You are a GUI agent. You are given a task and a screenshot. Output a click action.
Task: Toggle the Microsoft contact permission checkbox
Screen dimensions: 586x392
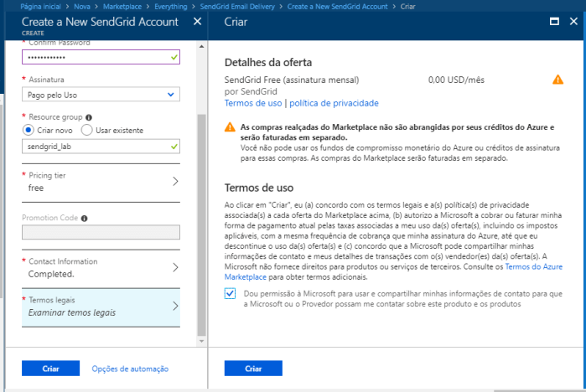(x=231, y=293)
